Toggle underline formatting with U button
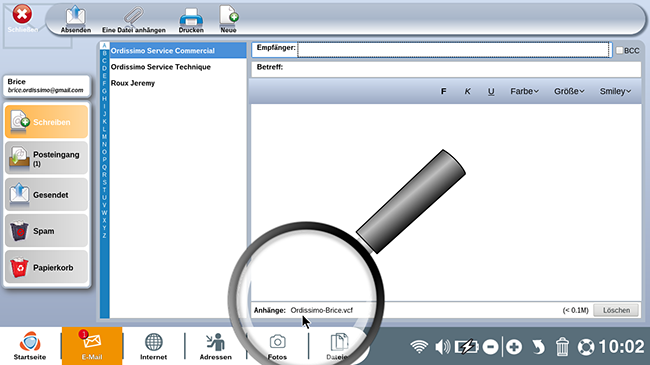Screen dimensions: 650x365 point(491,91)
